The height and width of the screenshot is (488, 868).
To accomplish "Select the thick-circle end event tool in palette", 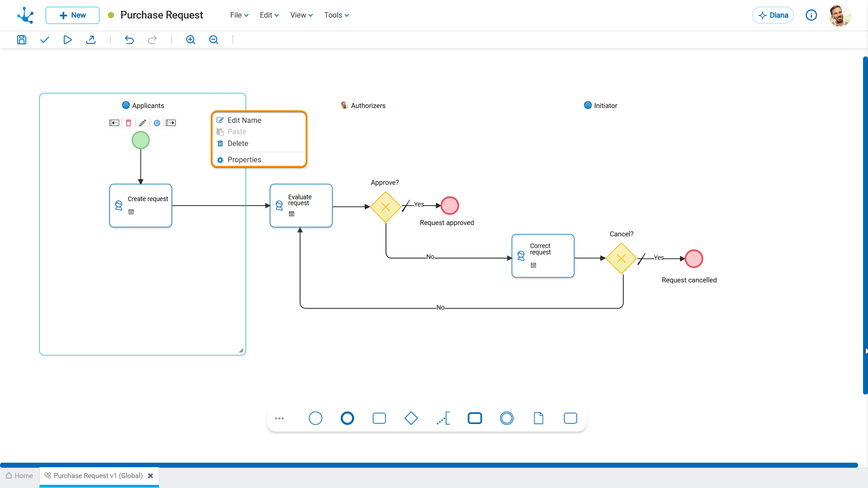I will (x=347, y=418).
